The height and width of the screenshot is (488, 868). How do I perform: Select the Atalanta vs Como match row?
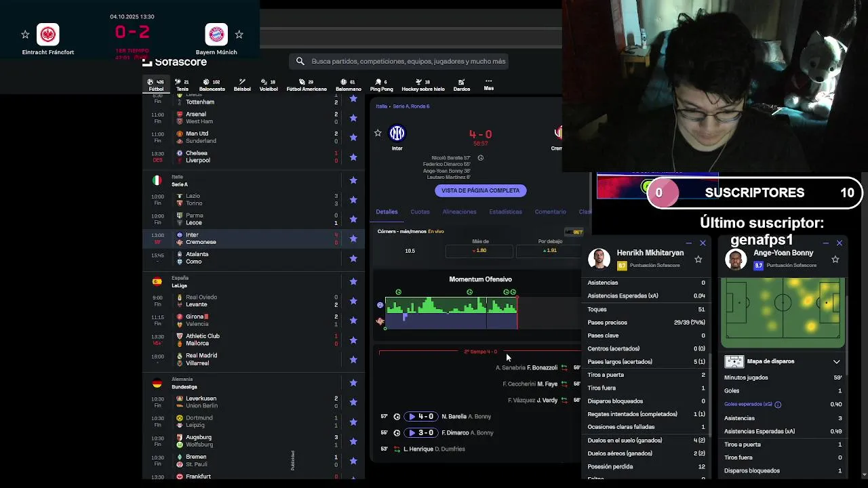click(x=254, y=258)
